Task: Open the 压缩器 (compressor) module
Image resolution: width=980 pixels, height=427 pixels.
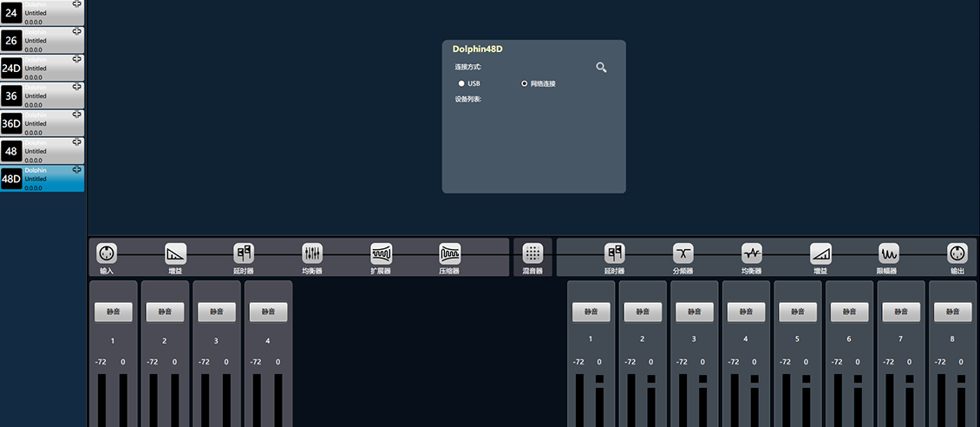Action: (x=449, y=253)
